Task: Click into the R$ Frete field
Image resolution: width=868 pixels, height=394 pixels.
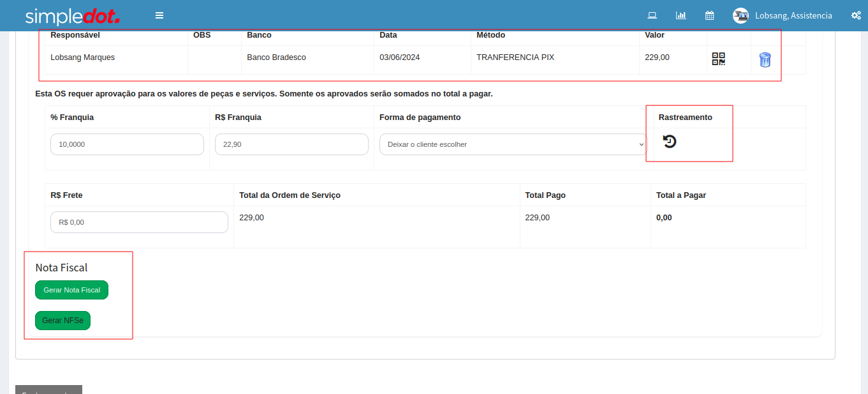Action: pyautogui.click(x=139, y=222)
